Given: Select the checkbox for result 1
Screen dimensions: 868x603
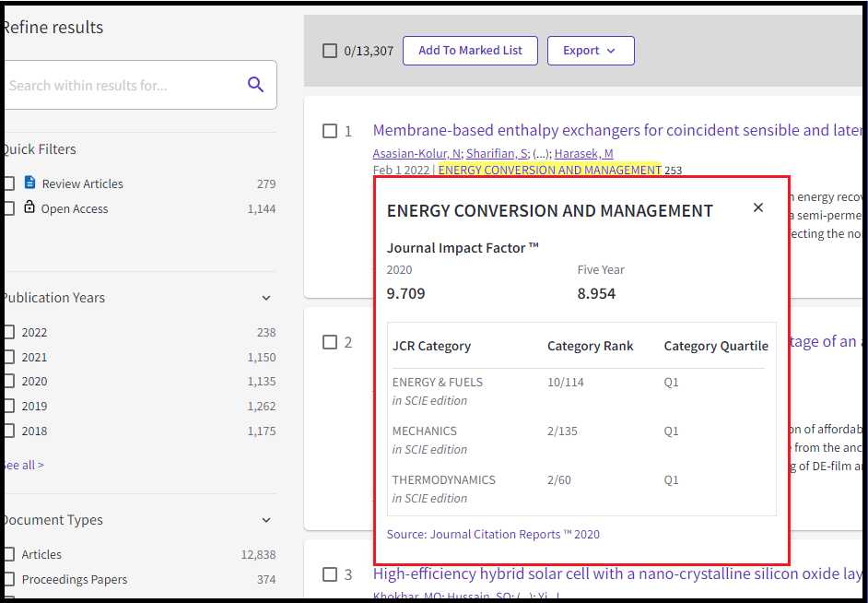Looking at the screenshot, I should pos(329,131).
